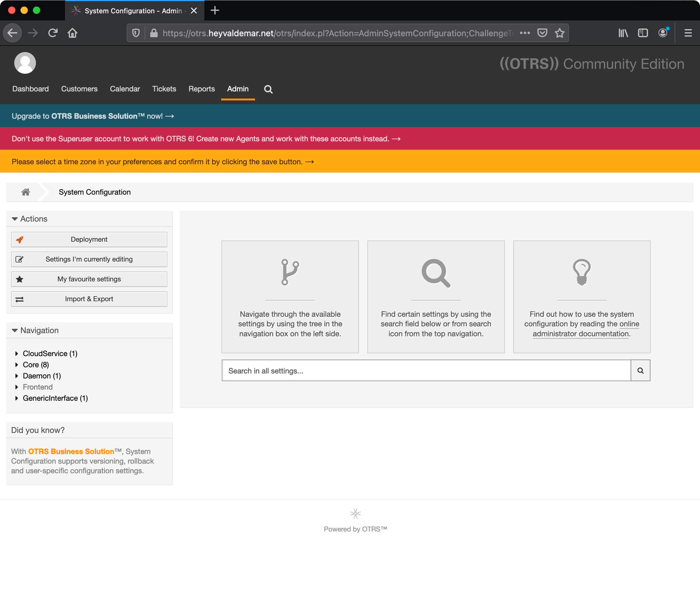Click the Upgrade to OTRS Business Solution banner link

click(92, 116)
